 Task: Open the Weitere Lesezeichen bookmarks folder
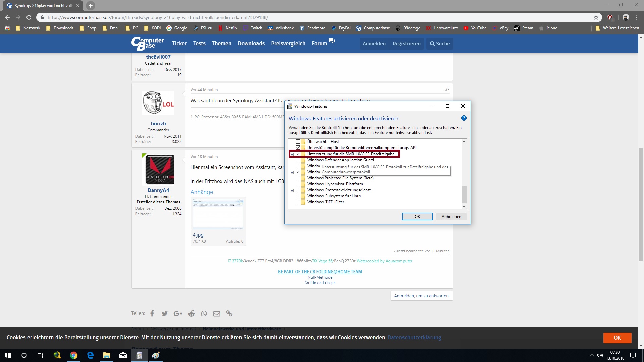pyautogui.click(x=617, y=28)
